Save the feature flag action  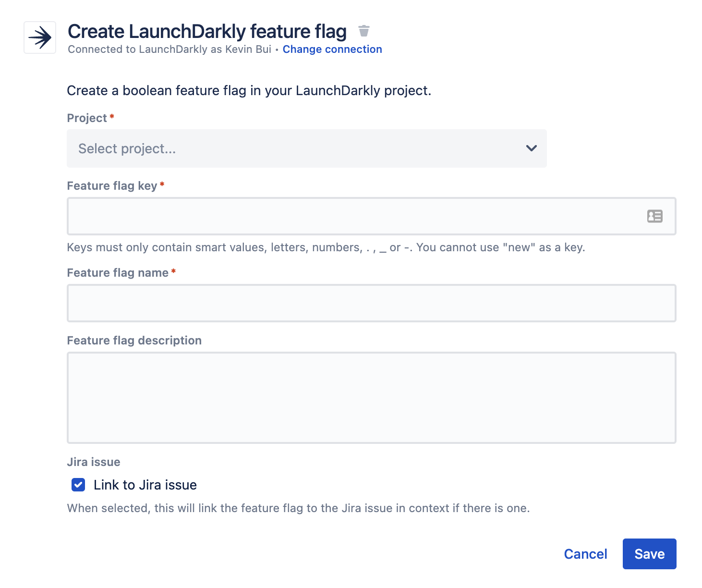click(649, 554)
